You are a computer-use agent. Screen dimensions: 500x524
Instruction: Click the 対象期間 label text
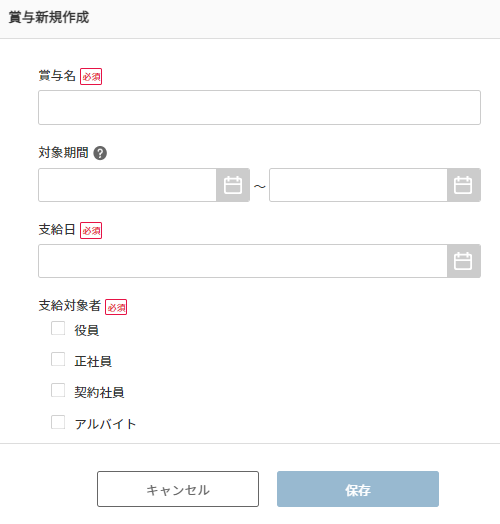pos(63,153)
